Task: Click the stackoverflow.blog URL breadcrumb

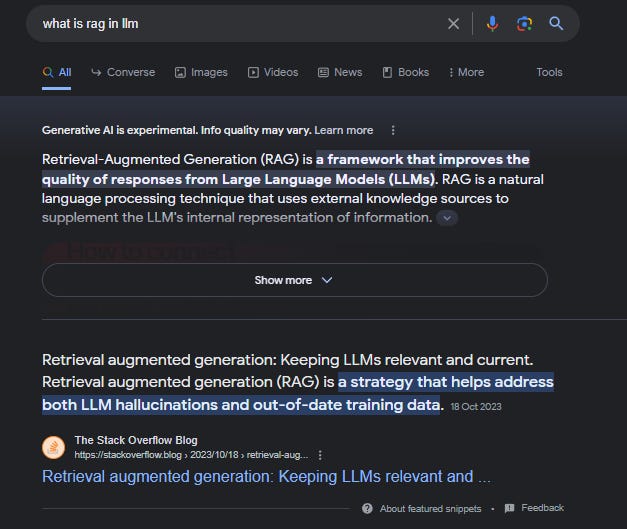Action: [191, 455]
